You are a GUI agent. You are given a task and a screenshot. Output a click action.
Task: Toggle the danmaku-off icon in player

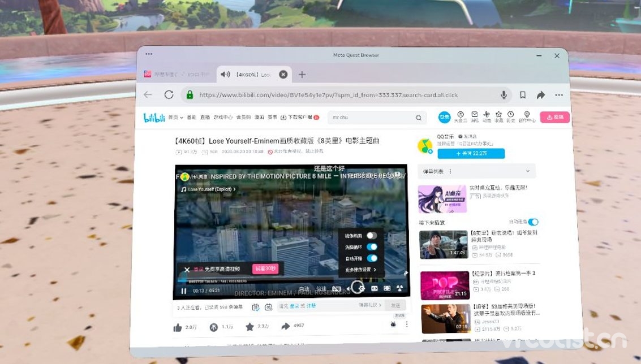point(337,289)
